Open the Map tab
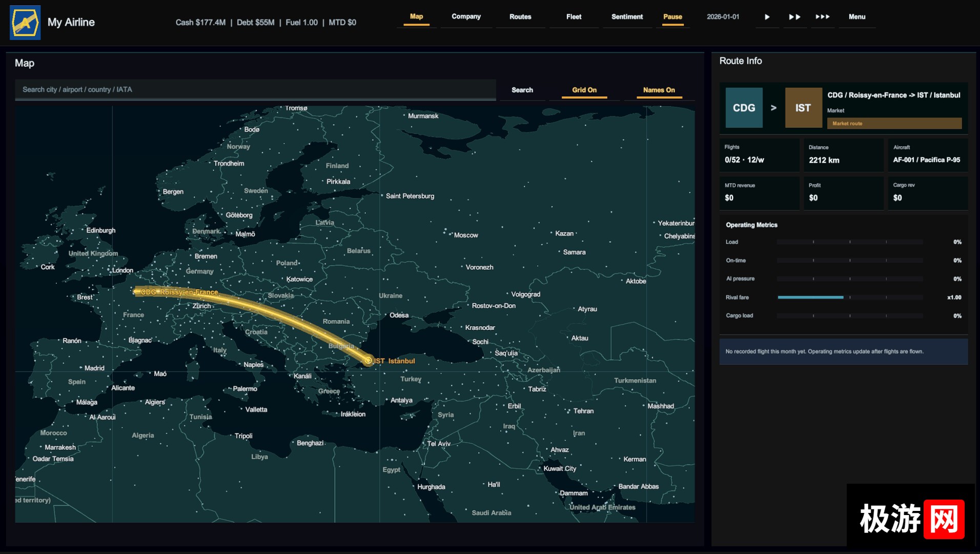 tap(416, 17)
